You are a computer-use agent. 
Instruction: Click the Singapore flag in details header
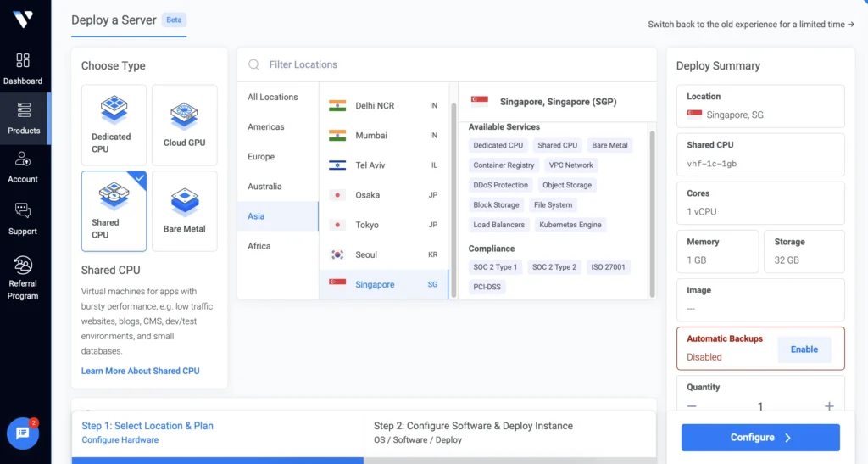click(x=480, y=101)
